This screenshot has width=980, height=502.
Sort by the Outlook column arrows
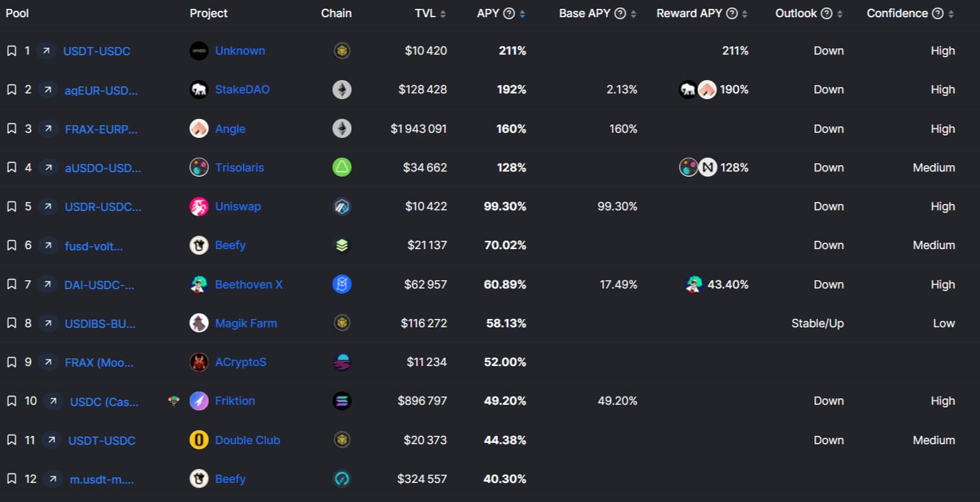click(840, 14)
